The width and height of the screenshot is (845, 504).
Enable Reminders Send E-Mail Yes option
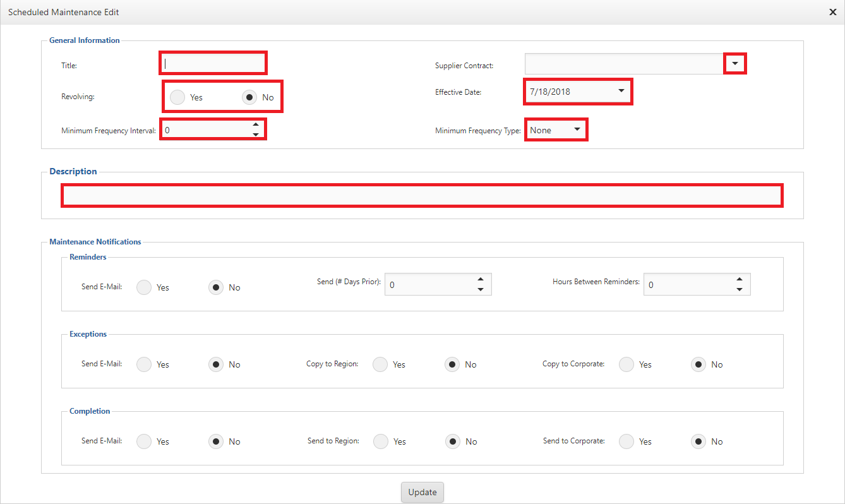pos(145,287)
